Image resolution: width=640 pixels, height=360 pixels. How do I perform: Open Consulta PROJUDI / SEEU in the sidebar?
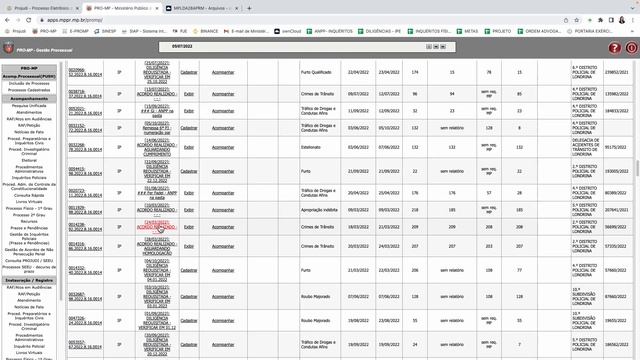pos(29,260)
